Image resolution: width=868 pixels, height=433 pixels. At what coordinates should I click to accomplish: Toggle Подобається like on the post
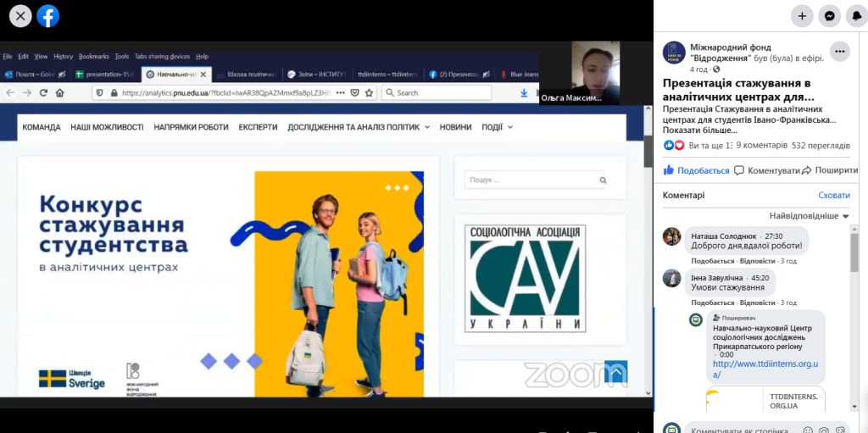click(x=696, y=170)
